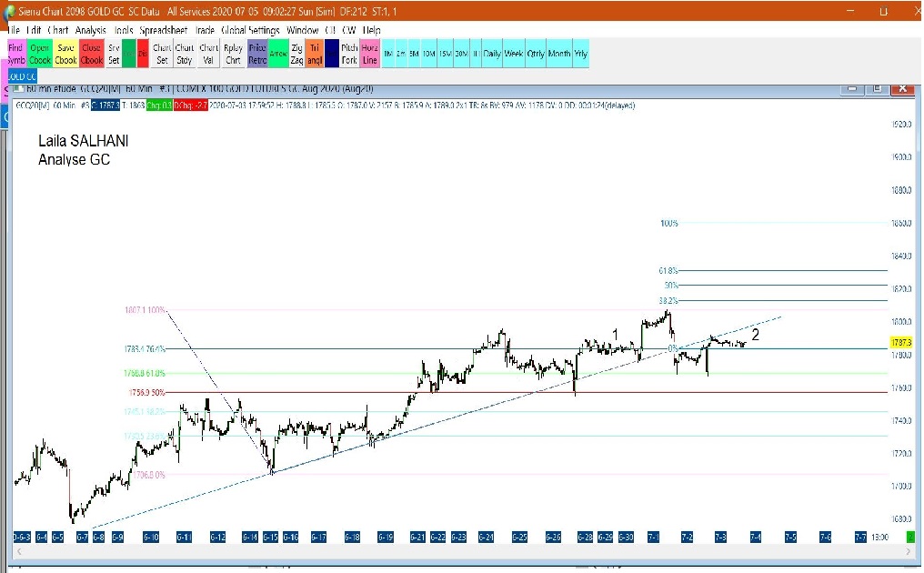924x573 pixels.
Task: Click the 7-1 date label
Action: tap(654, 537)
